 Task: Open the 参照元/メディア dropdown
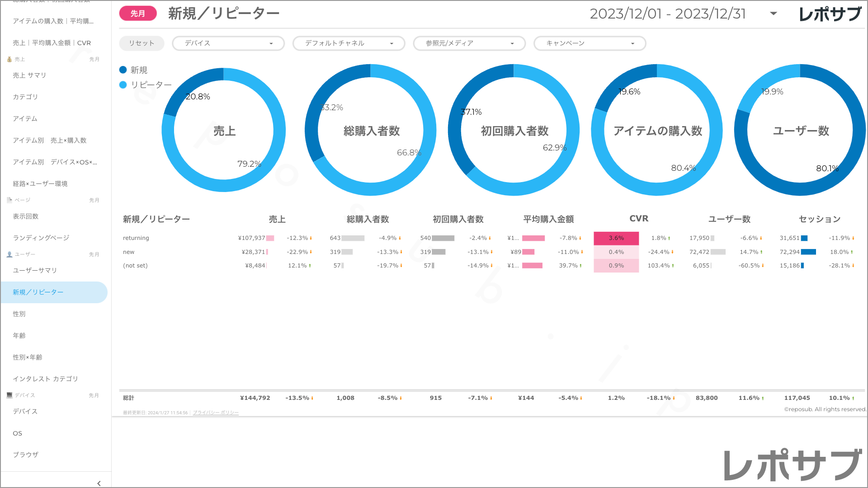[469, 43]
